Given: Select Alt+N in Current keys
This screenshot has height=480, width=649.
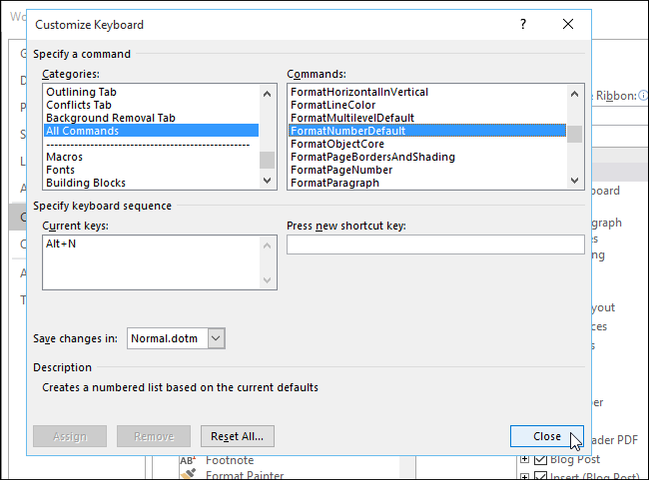Looking at the screenshot, I should pyautogui.click(x=61, y=244).
